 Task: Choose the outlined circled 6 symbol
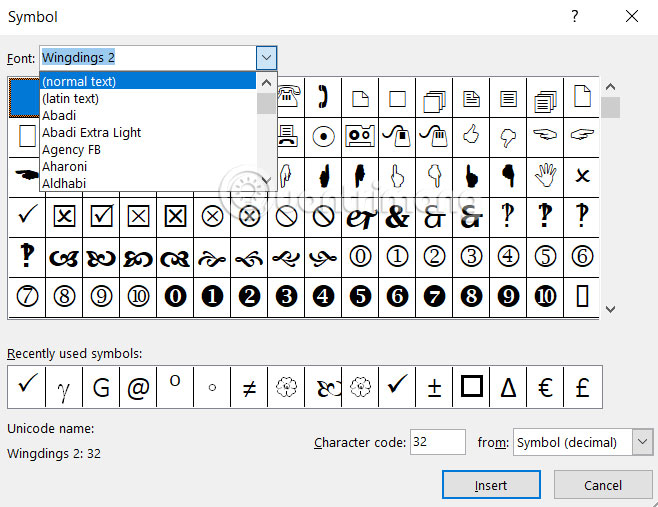pyautogui.click(x=582, y=256)
